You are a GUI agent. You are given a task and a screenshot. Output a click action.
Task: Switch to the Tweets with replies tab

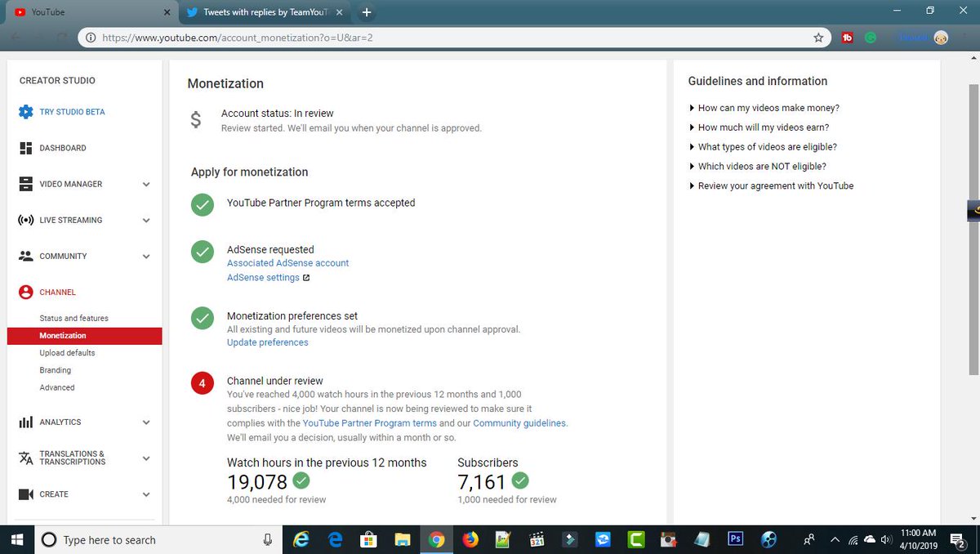coord(265,12)
